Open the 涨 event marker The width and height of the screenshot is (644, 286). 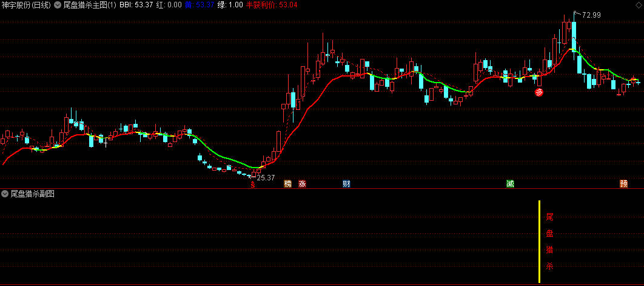pos(302,184)
